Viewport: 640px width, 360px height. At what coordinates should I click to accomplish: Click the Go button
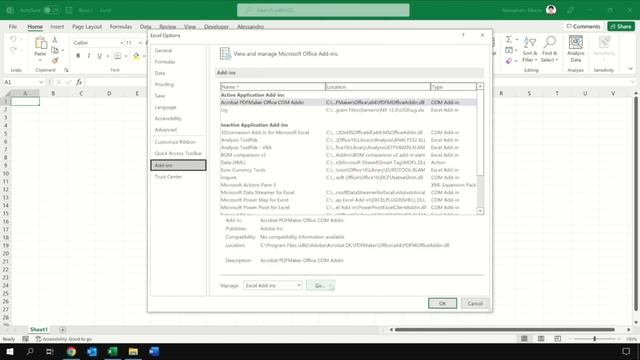coord(320,285)
